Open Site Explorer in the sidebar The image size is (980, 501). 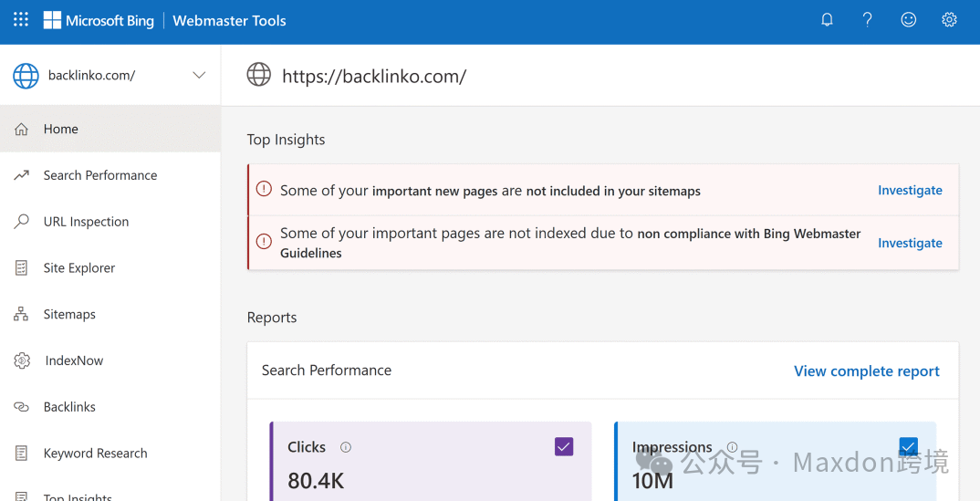point(110,268)
